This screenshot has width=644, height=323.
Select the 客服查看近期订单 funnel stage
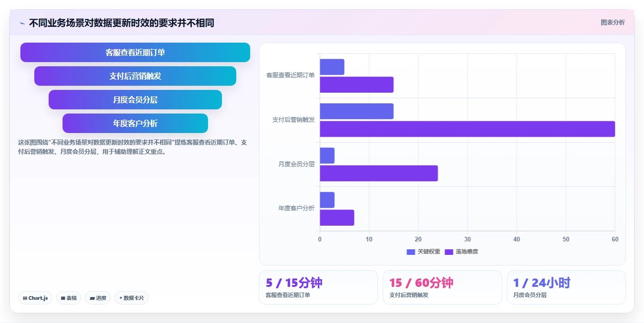(x=135, y=52)
